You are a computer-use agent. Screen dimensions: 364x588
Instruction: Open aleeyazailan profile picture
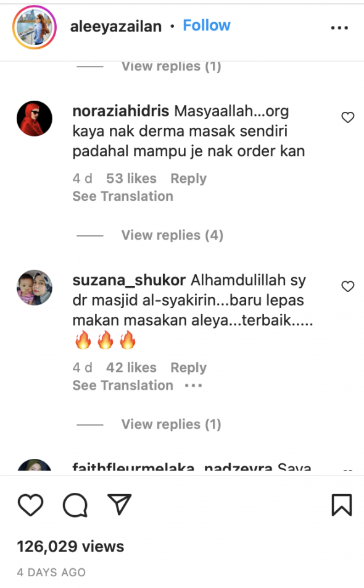click(x=35, y=27)
